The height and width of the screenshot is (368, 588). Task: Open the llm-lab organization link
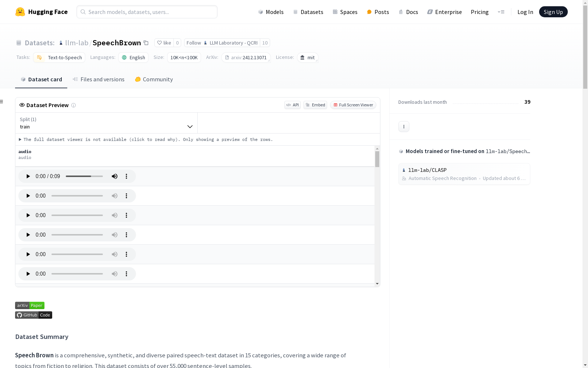[77, 43]
